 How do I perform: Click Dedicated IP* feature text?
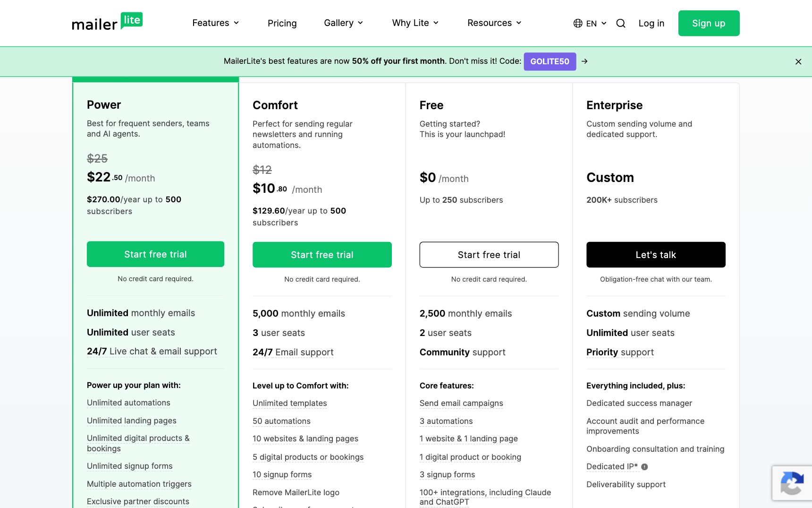[612, 466]
